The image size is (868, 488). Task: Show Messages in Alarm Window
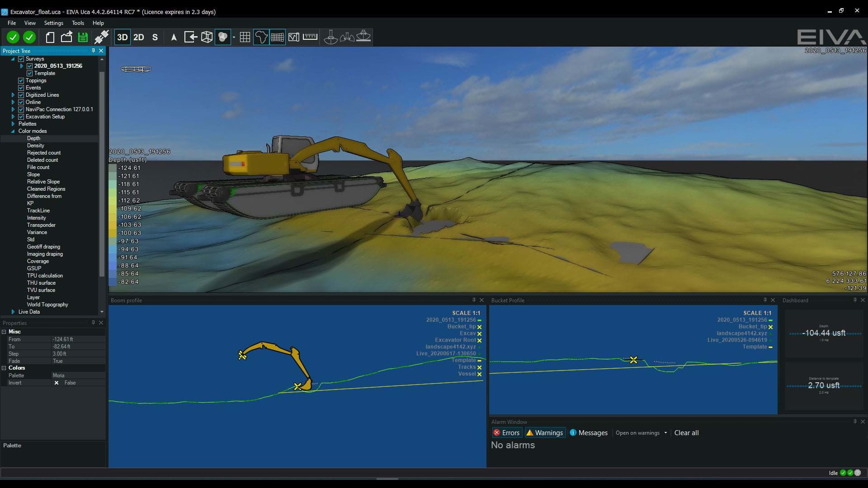(589, 433)
